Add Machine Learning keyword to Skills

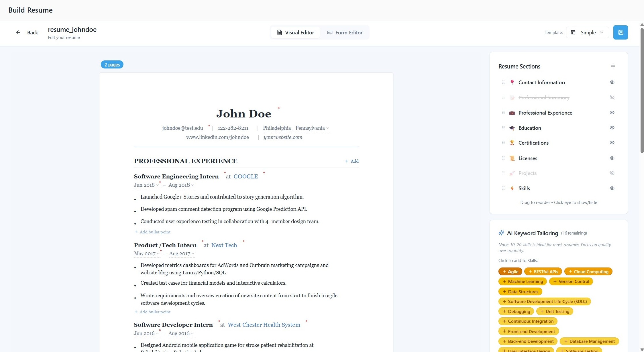[x=523, y=281]
